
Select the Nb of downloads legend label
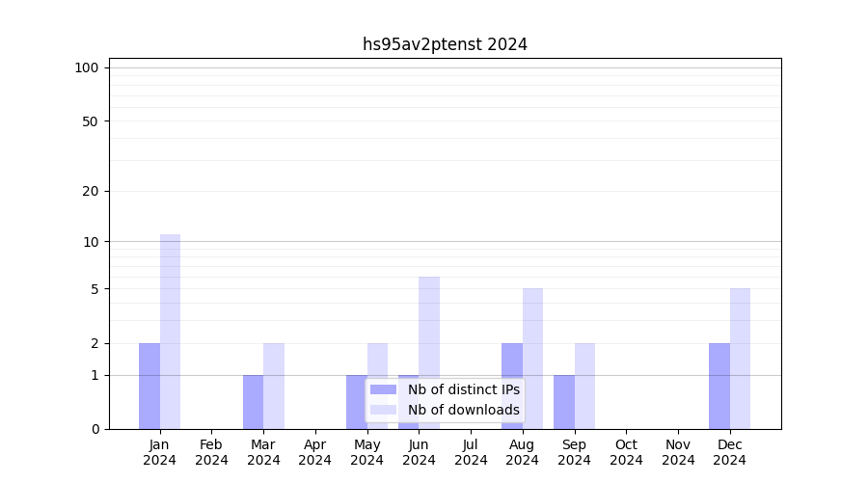pyautogui.click(x=463, y=410)
